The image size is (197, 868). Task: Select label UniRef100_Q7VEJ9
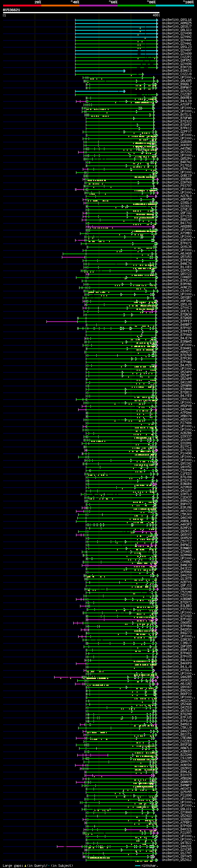[176, 210]
